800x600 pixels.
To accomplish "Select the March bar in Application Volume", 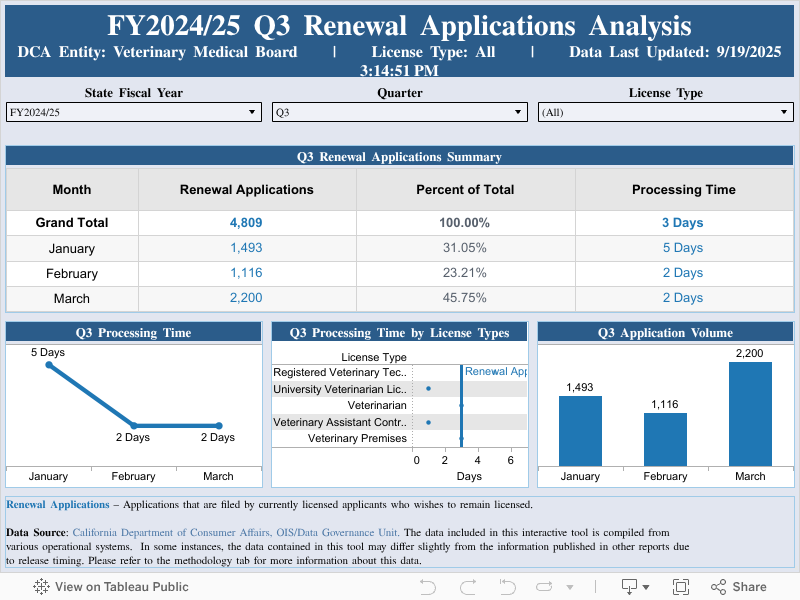I will pyautogui.click(x=750, y=413).
